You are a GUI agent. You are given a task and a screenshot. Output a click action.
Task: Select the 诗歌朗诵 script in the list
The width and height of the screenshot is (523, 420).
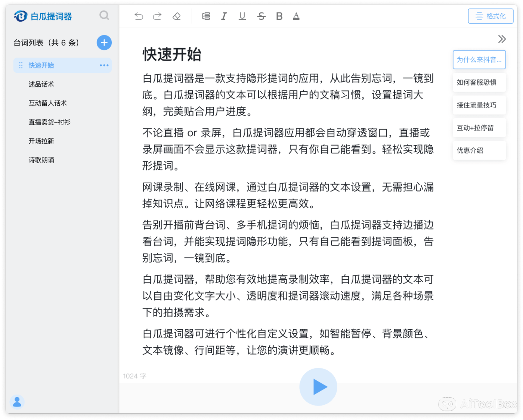click(x=41, y=160)
